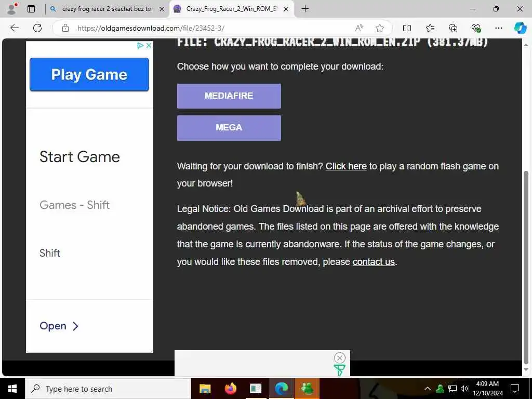Download via the MEGA button
The height and width of the screenshot is (399, 532).
point(229,128)
